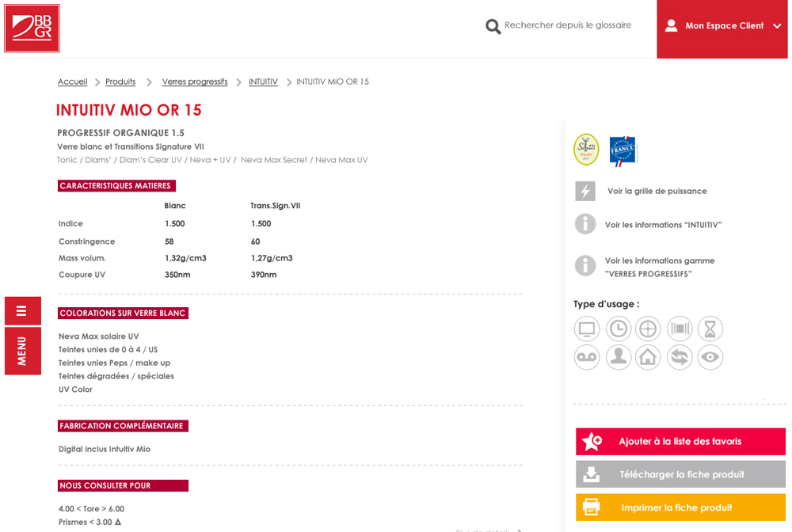The image size is (792, 532).
Task: Click the "UV Color" line
Action: click(x=75, y=389)
